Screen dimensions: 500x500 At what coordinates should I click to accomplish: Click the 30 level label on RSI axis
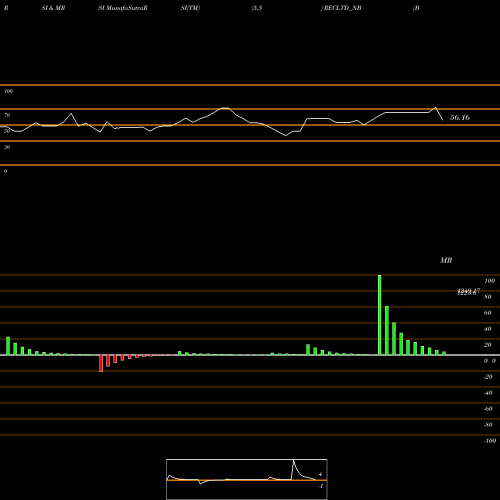[7, 147]
